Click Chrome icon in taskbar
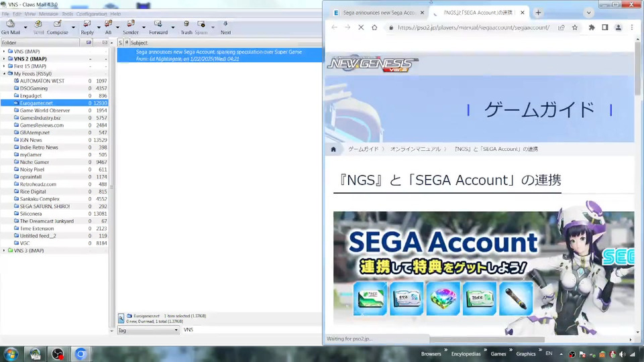This screenshot has width=644, height=362. click(x=80, y=354)
